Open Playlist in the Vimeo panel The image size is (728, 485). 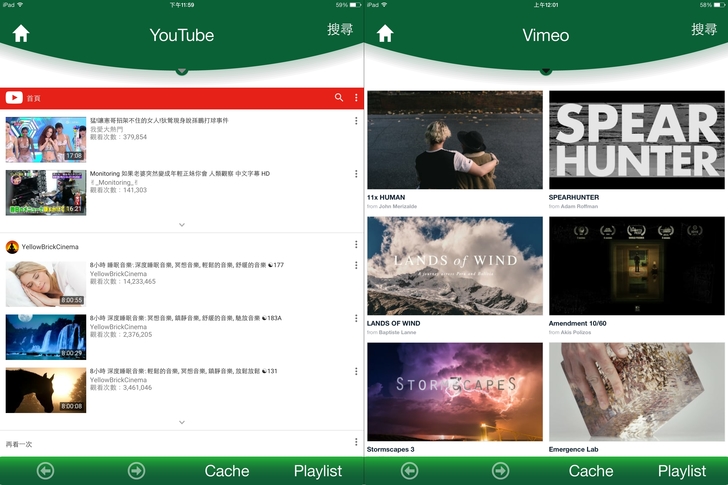[682, 471]
